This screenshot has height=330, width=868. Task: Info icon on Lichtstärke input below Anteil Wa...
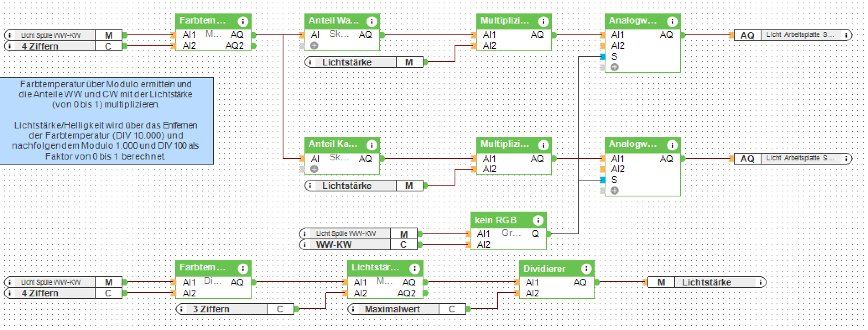(311, 63)
